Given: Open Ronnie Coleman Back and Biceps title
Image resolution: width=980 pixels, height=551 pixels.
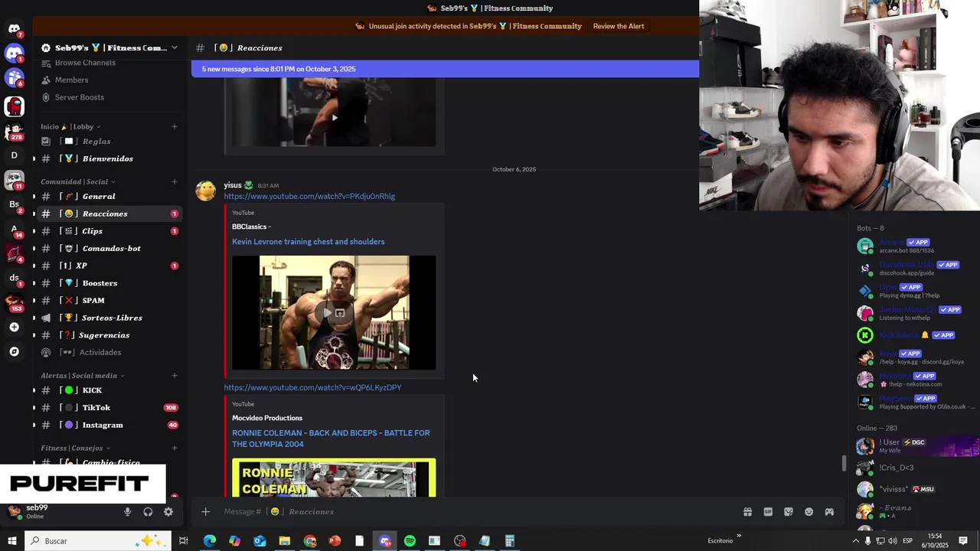Looking at the screenshot, I should pyautogui.click(x=331, y=439).
